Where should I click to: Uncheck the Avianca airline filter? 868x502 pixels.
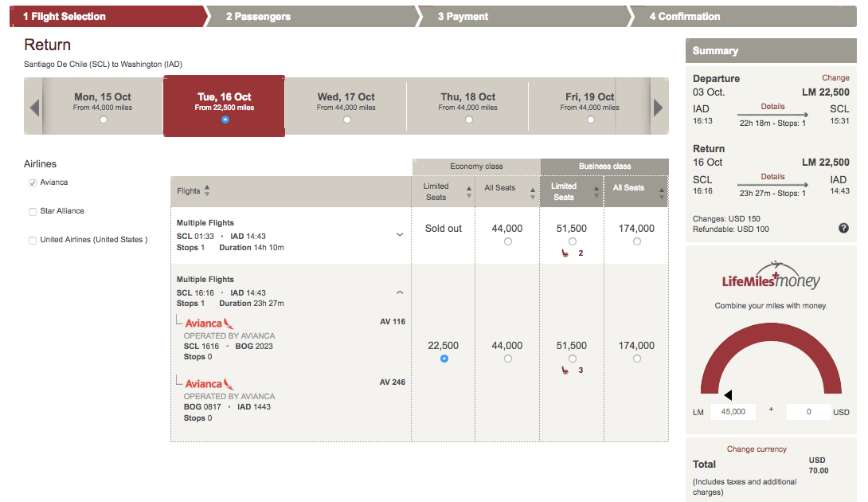[33, 182]
